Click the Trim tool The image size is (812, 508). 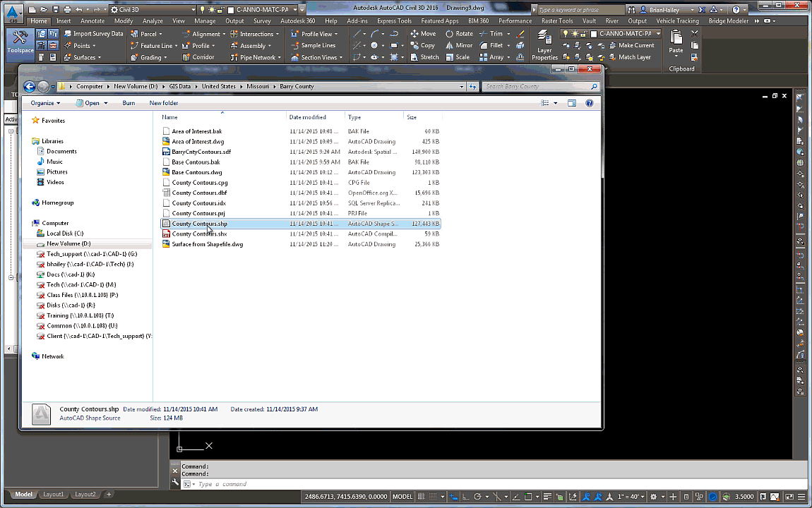pyautogui.click(x=491, y=34)
